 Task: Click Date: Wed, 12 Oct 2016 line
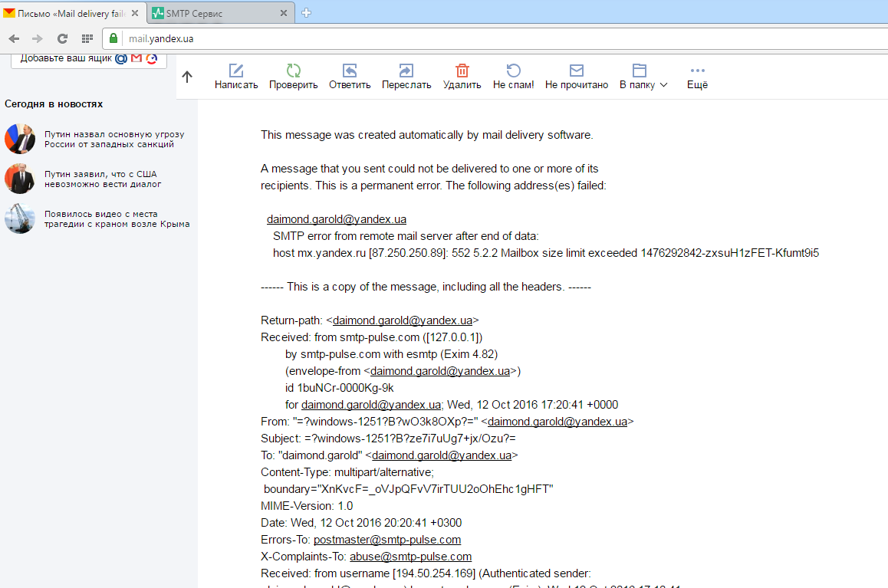pyautogui.click(x=361, y=523)
